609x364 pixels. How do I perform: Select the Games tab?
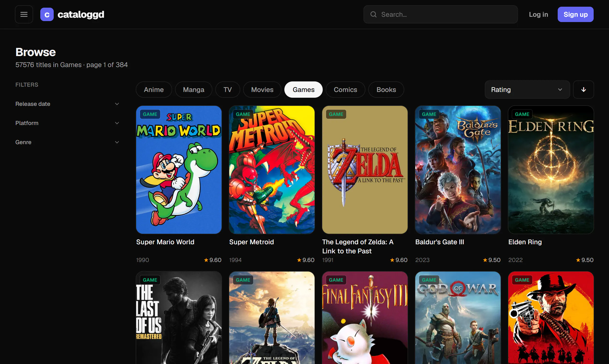point(303,90)
